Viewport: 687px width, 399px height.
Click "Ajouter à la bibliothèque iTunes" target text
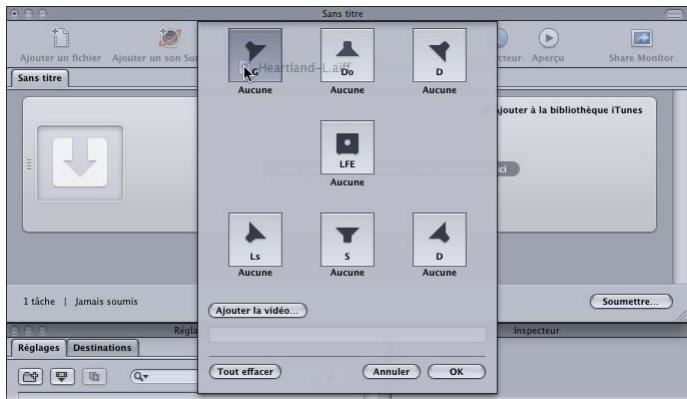point(570,110)
